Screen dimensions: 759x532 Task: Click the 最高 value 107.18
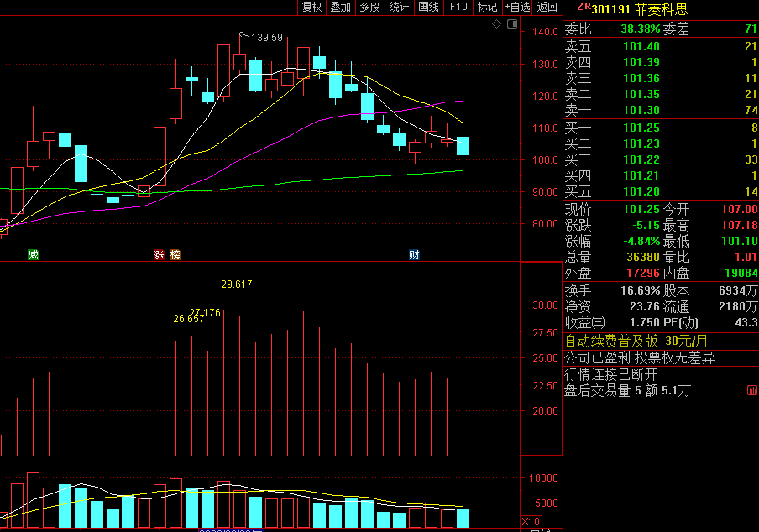point(740,225)
